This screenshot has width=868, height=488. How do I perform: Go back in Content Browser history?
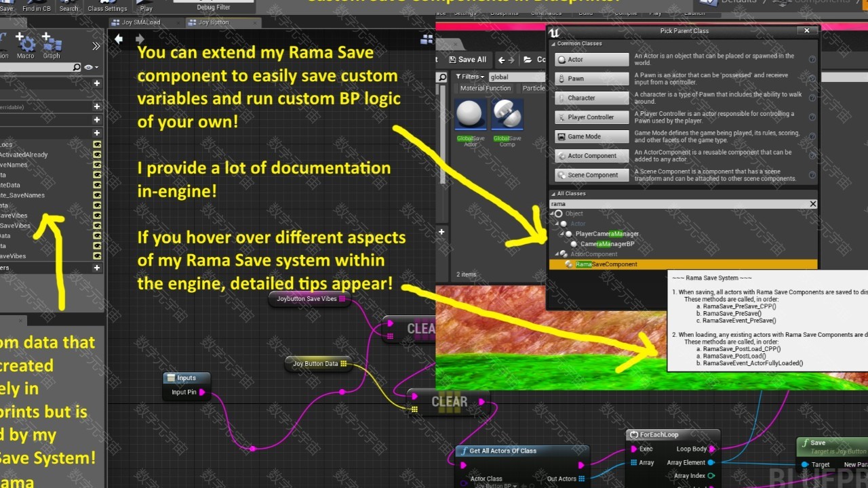(x=502, y=60)
